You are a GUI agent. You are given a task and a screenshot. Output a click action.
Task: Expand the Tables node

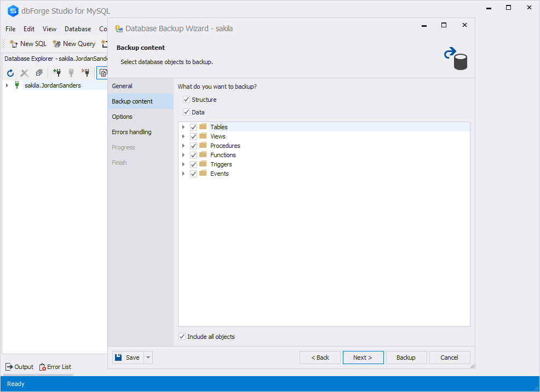pyautogui.click(x=183, y=127)
